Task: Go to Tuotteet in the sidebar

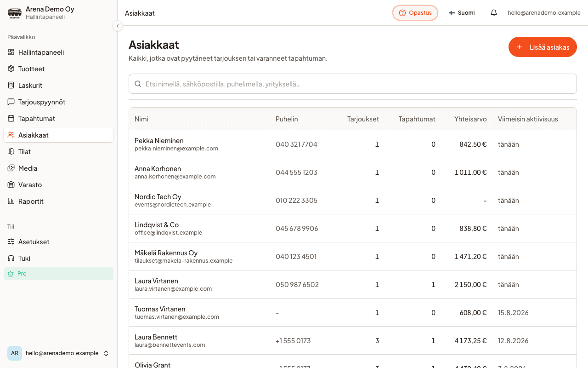Action: (58, 69)
